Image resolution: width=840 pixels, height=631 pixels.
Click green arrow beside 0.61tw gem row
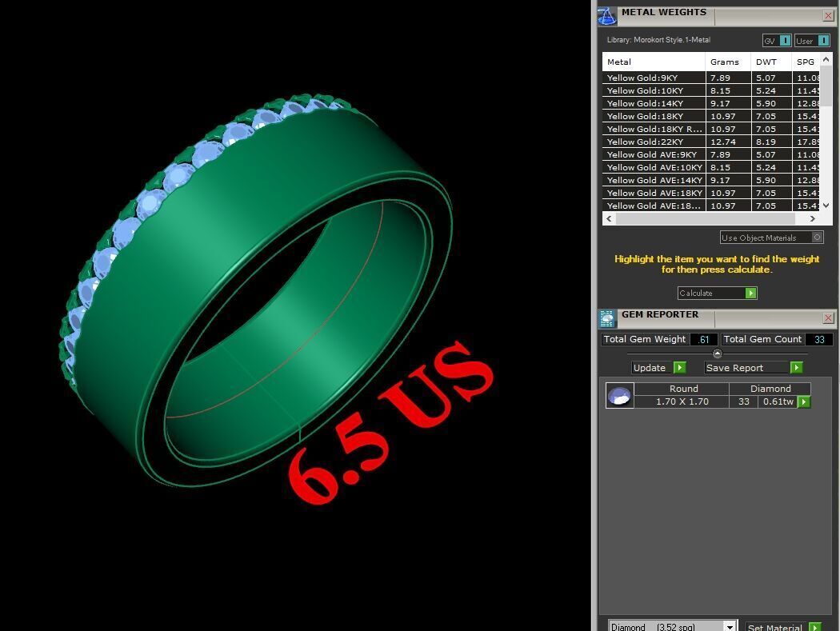coord(804,401)
